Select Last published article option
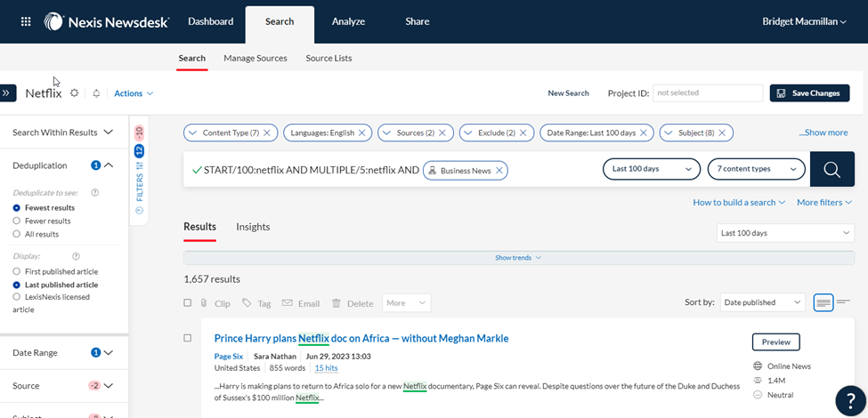Image resolution: width=868 pixels, height=418 pixels. coord(17,285)
